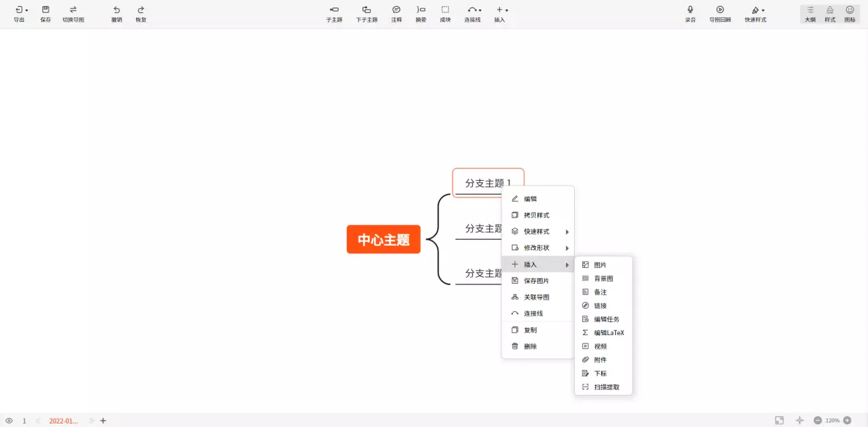Insert 备注 note from submenu

[604, 292]
